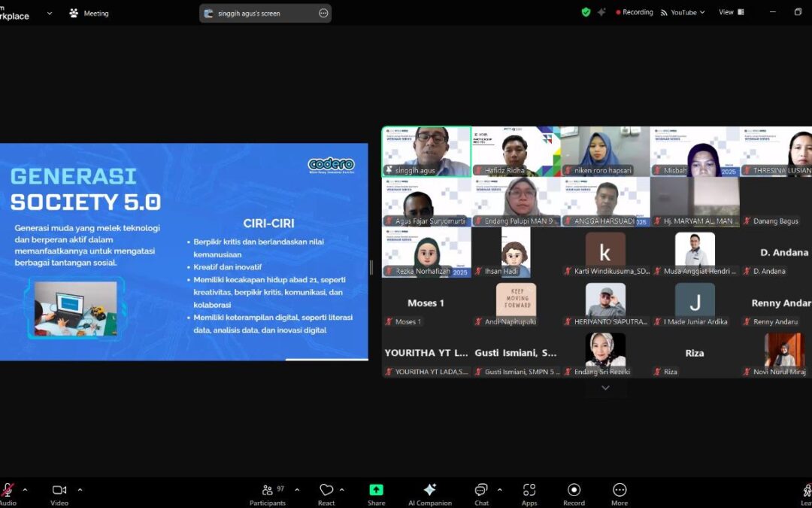
Task: Click pin icon on singgih agus tile
Action: click(389, 170)
